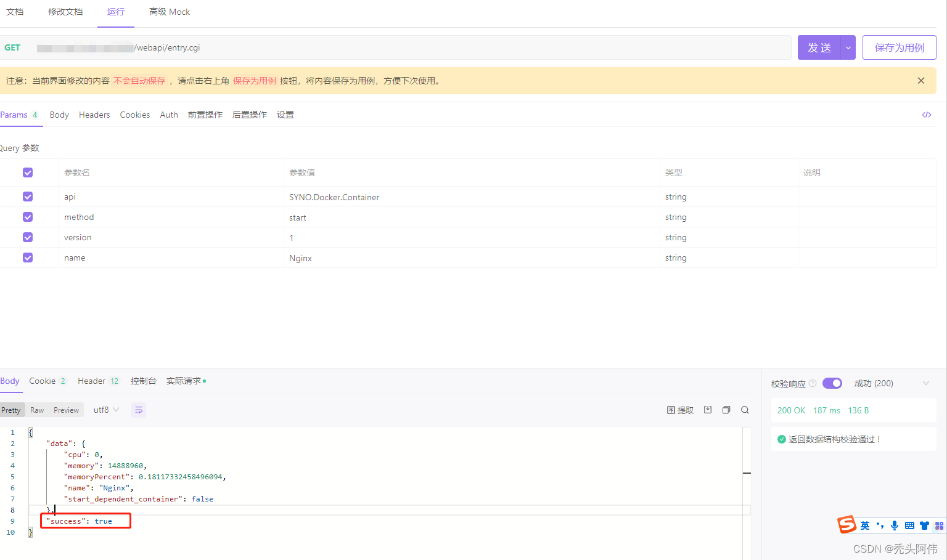The width and height of the screenshot is (947, 560).
Task: Open the 高级 Mock tab
Action: (170, 12)
